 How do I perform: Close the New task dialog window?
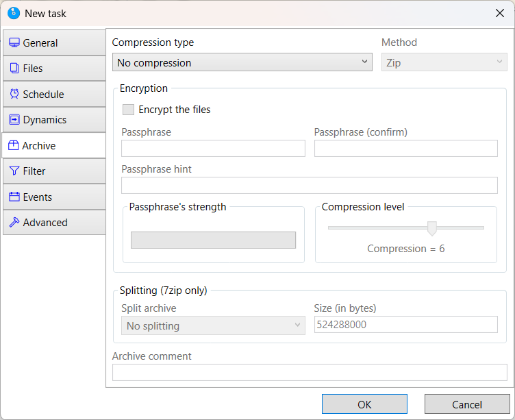(499, 13)
